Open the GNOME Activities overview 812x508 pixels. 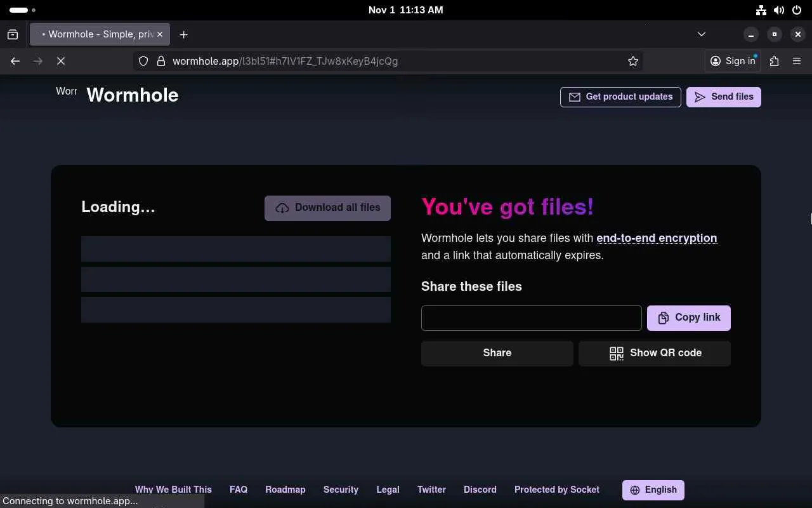point(23,10)
